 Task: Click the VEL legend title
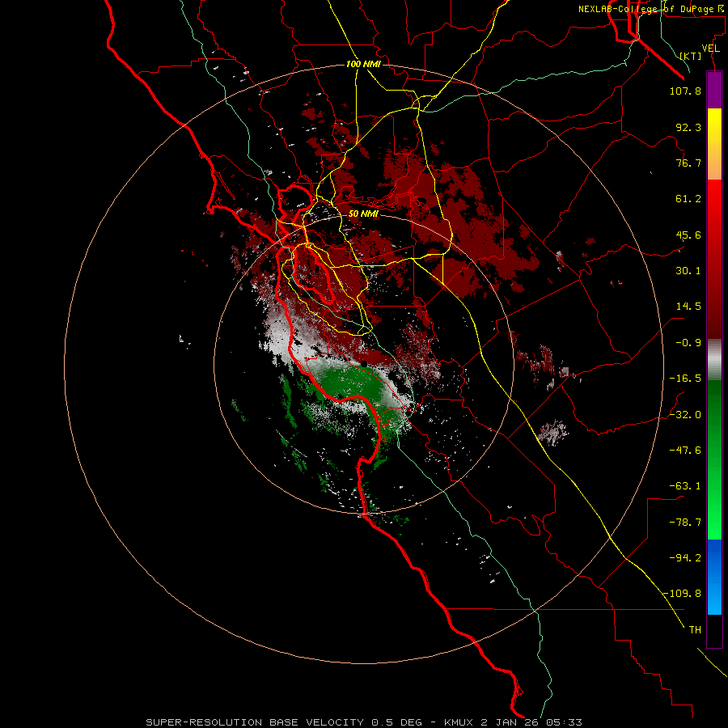point(710,49)
